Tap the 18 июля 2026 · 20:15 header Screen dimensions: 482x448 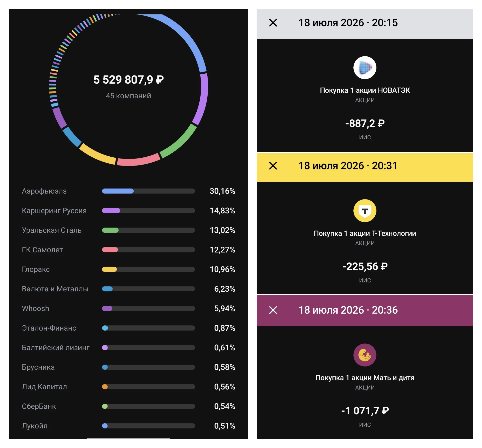pos(348,23)
